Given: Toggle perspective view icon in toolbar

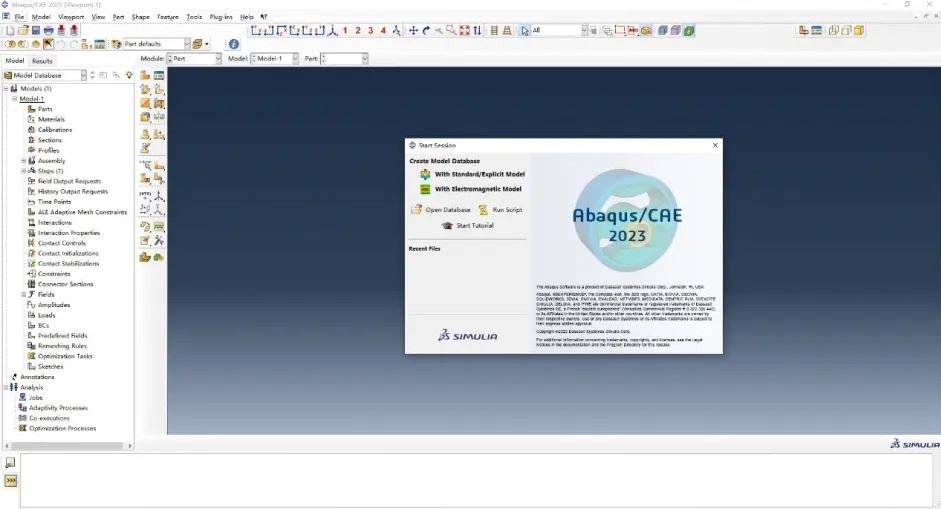Looking at the screenshot, I should point(508,31).
